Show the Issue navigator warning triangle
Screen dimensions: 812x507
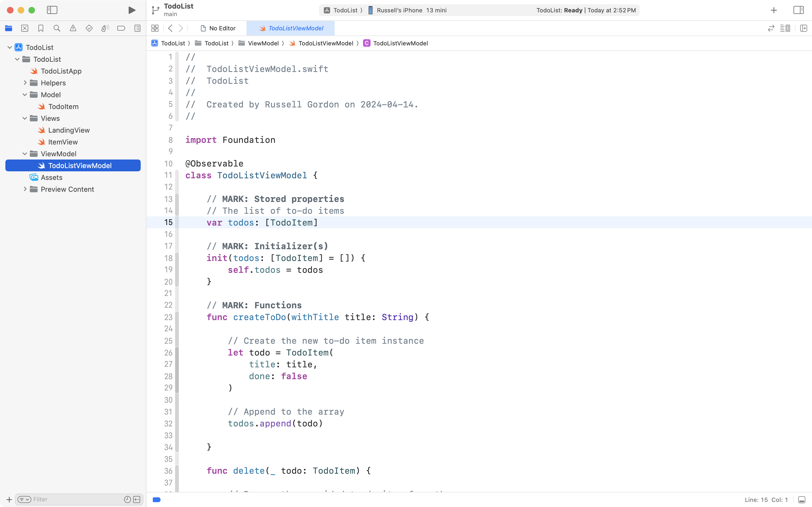(73, 28)
